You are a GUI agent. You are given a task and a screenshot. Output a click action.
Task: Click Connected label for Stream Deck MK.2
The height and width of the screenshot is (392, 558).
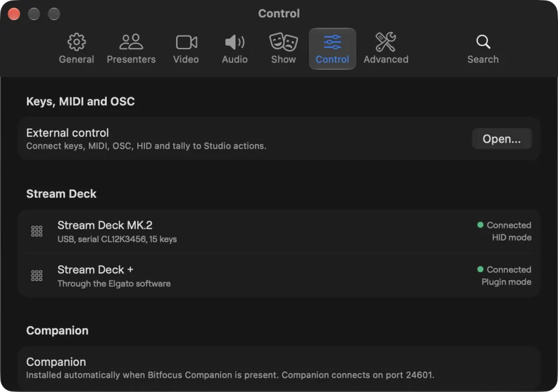pyautogui.click(x=509, y=225)
